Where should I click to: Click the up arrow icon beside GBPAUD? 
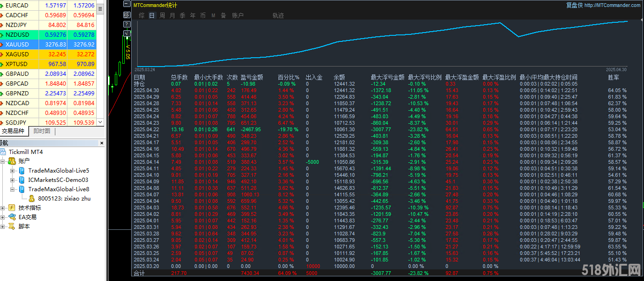coord(1,74)
